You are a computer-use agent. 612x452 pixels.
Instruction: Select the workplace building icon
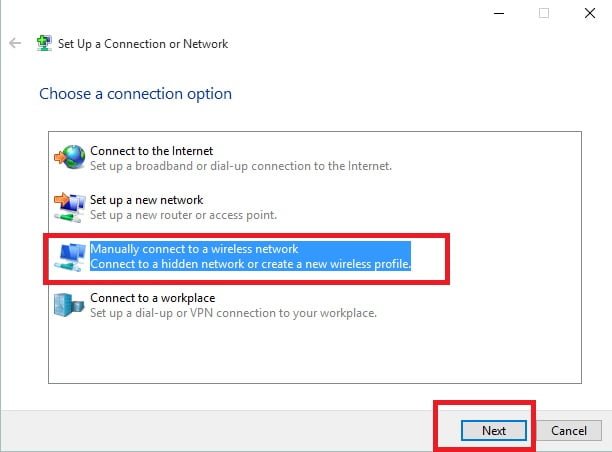click(69, 305)
